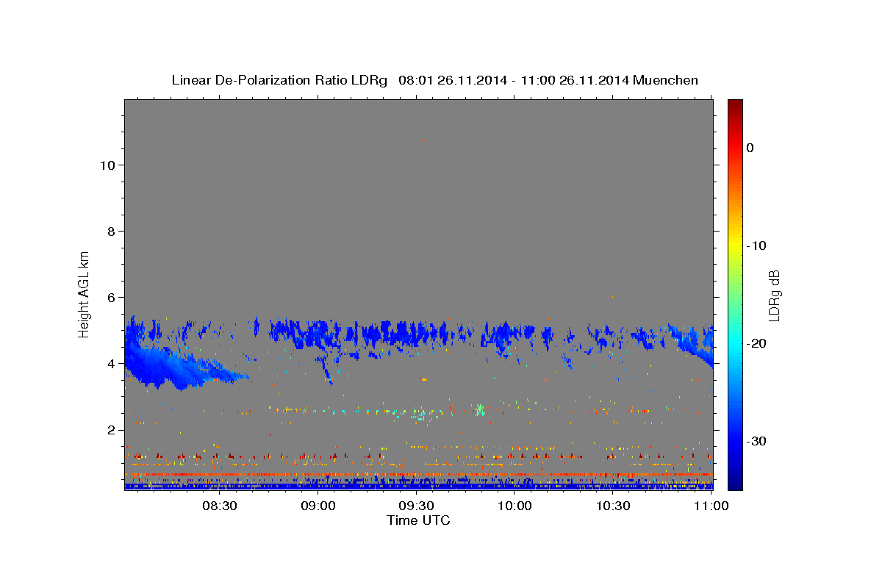Screen dimensions: 882x588
Task: Click the 09:30 time tick label
Action: (416, 506)
